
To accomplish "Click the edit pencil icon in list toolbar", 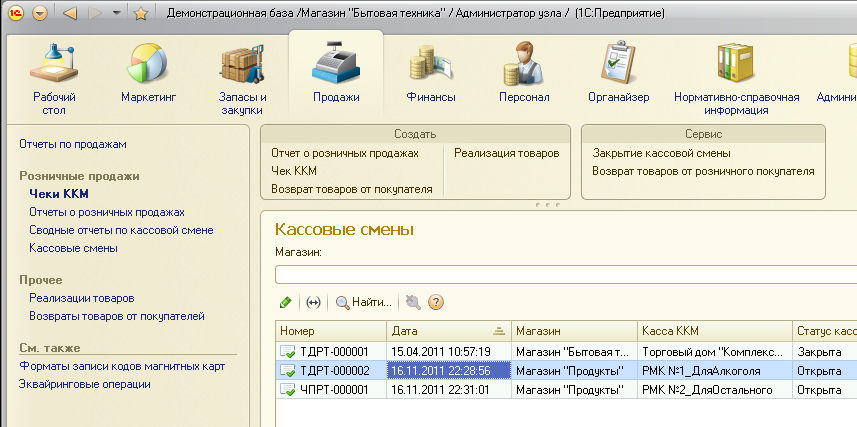I will click(286, 302).
